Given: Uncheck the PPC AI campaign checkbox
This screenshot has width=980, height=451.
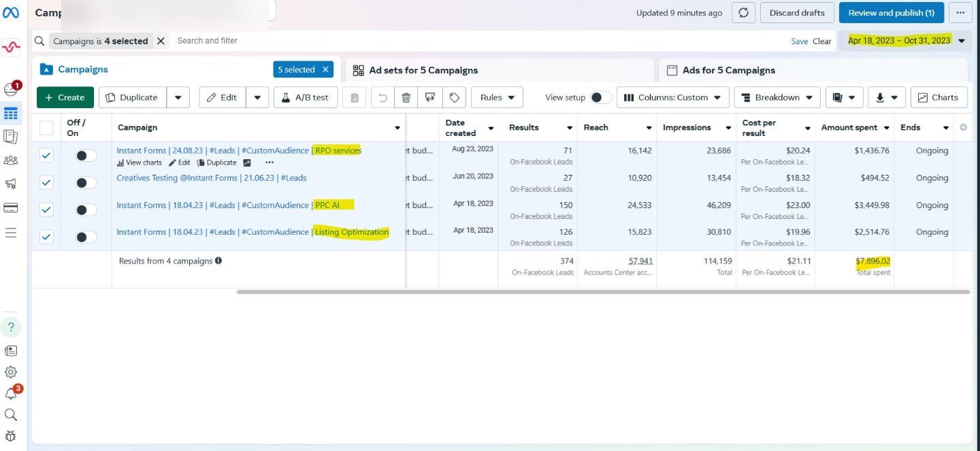Looking at the screenshot, I should pyautogui.click(x=46, y=210).
